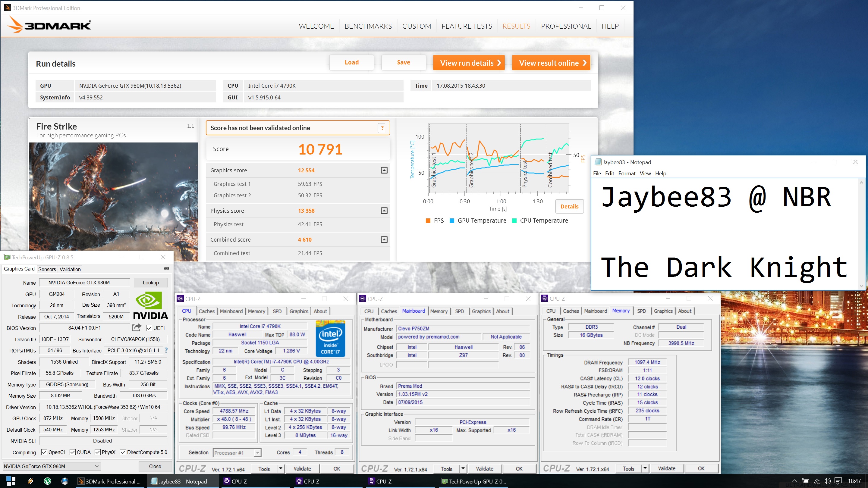868x488 pixels.
Task: Click the GPU Temperature blue legend swatch
Action: pos(452,221)
